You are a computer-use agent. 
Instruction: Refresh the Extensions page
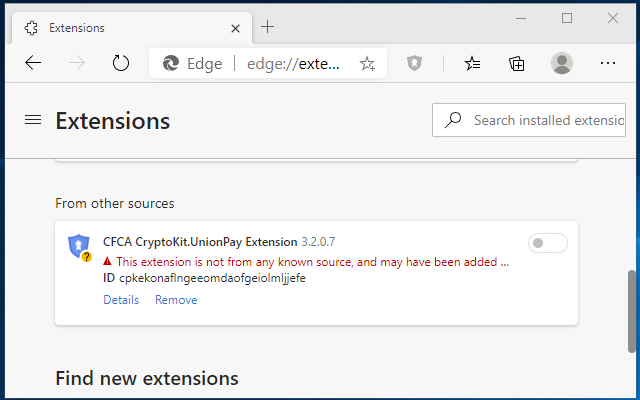pos(121,63)
